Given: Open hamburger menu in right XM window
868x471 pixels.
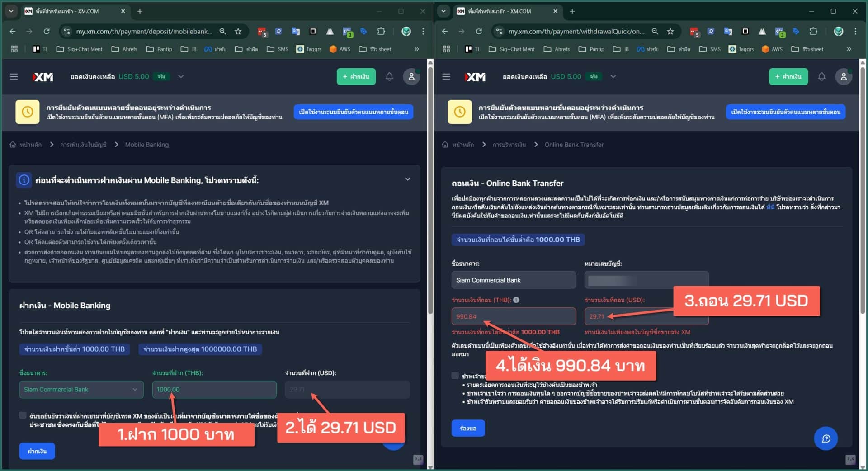Looking at the screenshot, I should coord(446,77).
